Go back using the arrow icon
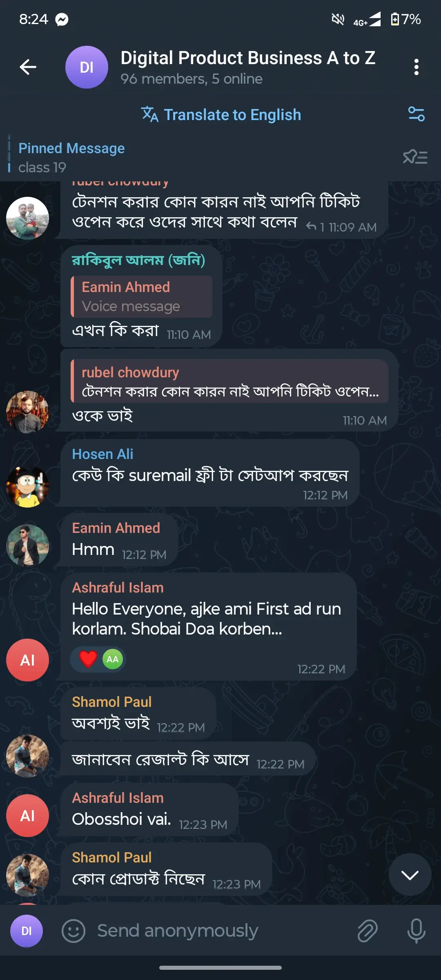This screenshot has height=980, width=441. click(28, 67)
